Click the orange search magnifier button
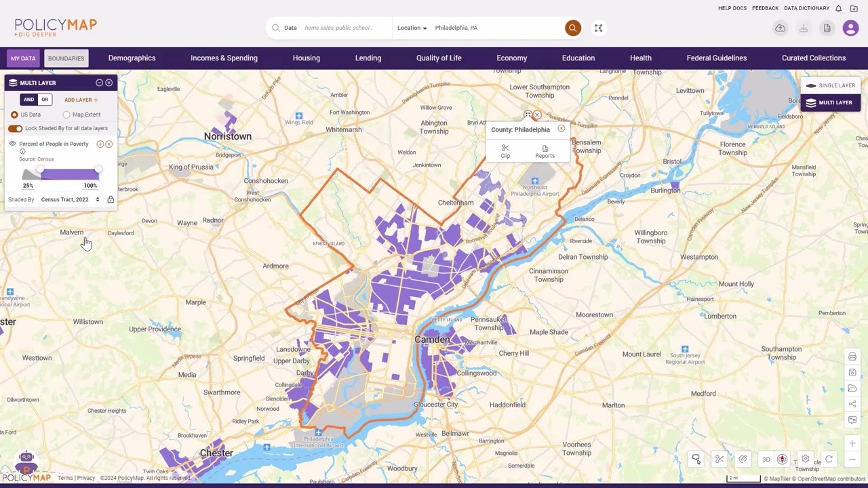The width and height of the screenshot is (868, 488). (573, 28)
